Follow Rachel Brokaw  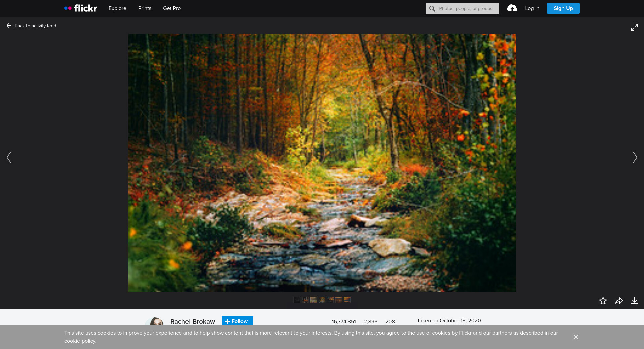pos(237,321)
